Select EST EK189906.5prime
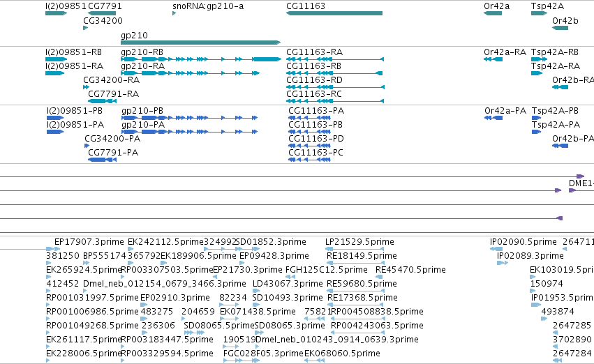 (198, 256)
